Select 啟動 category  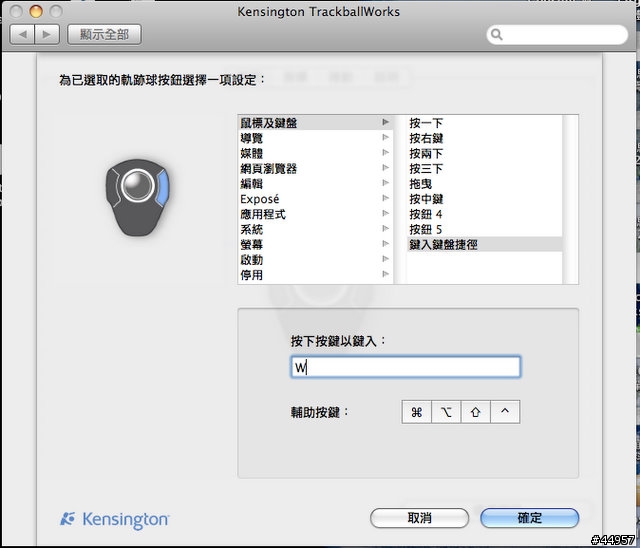click(x=315, y=259)
